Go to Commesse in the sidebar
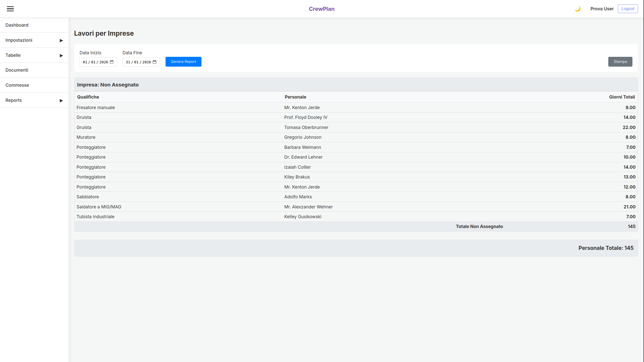 coord(17,85)
